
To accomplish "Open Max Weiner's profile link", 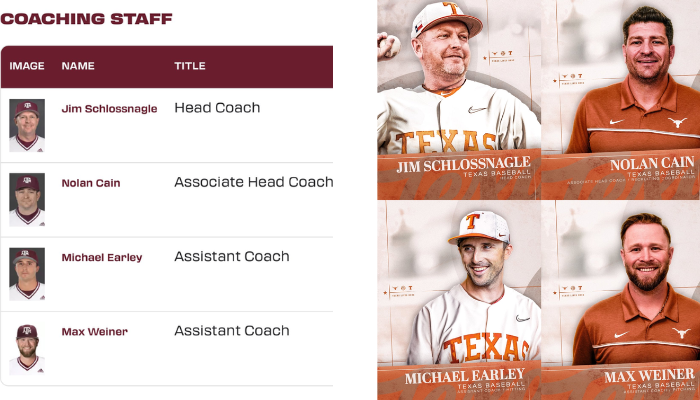I will (95, 332).
